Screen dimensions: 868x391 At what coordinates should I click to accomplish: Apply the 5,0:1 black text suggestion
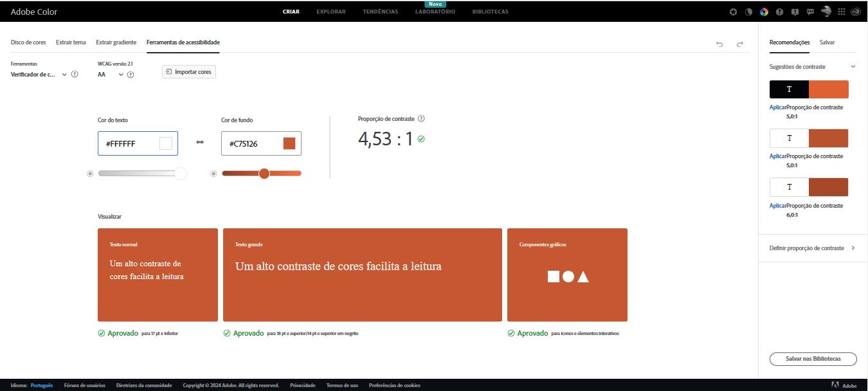point(778,107)
